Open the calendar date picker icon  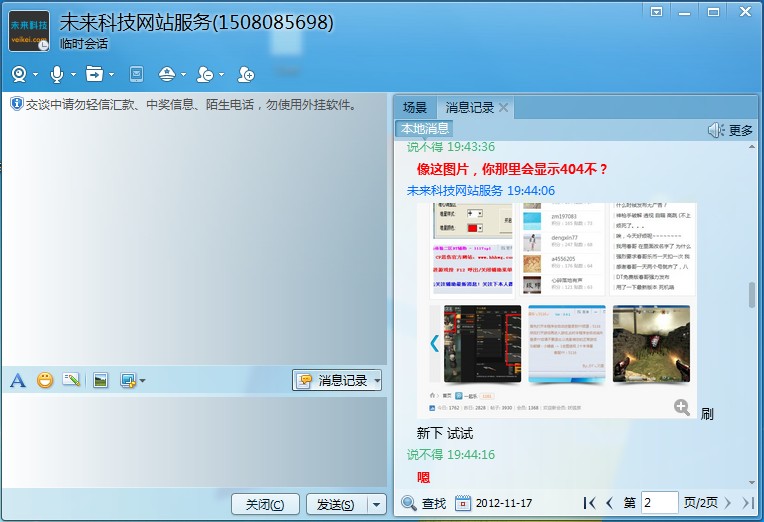(463, 503)
